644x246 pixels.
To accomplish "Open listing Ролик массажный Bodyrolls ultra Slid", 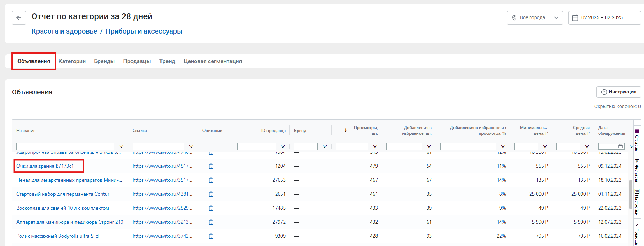I will pos(57,236).
